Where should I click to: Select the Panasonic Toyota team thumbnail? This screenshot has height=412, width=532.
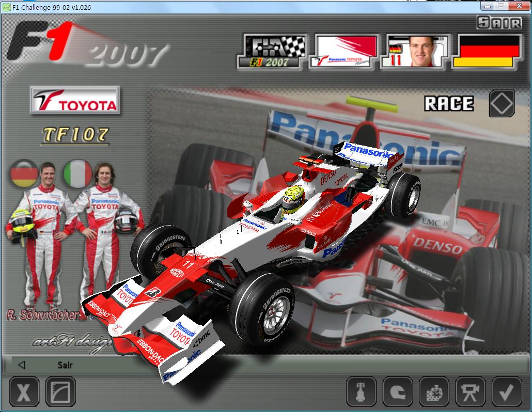point(343,52)
